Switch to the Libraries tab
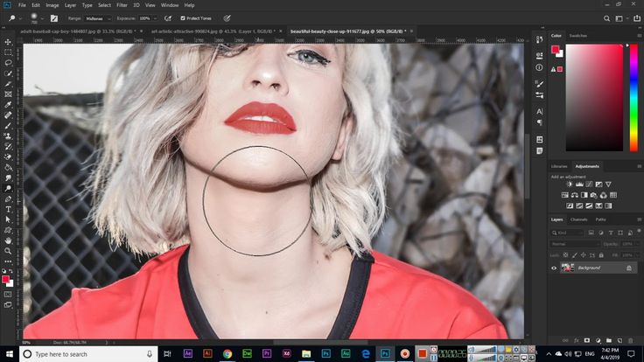This screenshot has width=644, height=362. click(558, 166)
